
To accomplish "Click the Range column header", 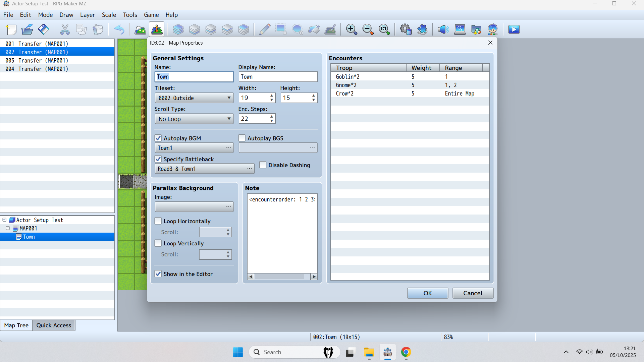I will (x=461, y=68).
